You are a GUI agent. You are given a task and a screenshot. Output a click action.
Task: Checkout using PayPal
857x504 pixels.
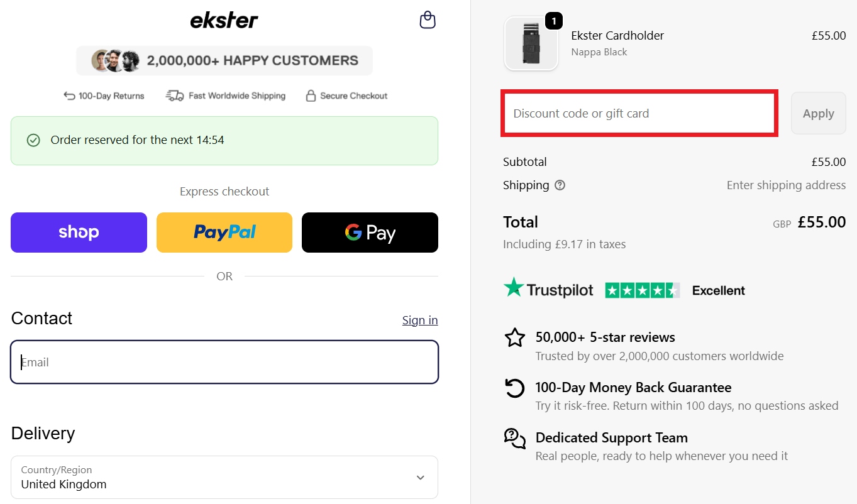click(x=224, y=232)
